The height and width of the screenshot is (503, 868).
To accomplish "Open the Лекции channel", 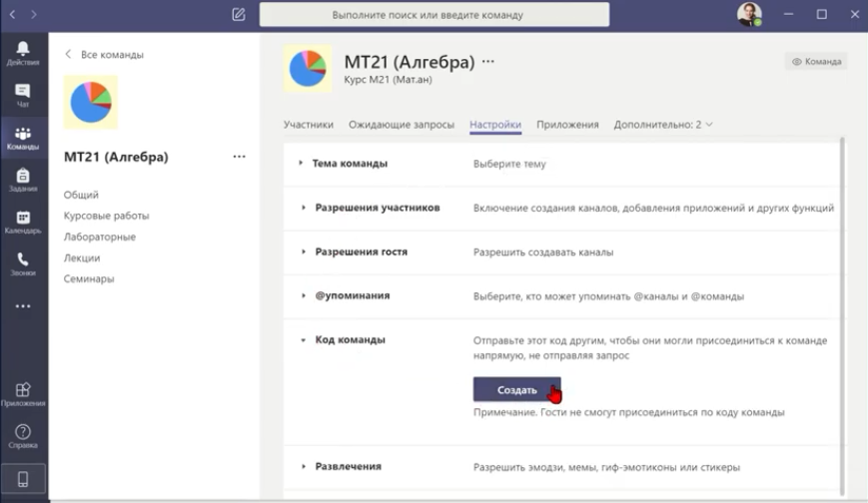I will click(x=82, y=257).
